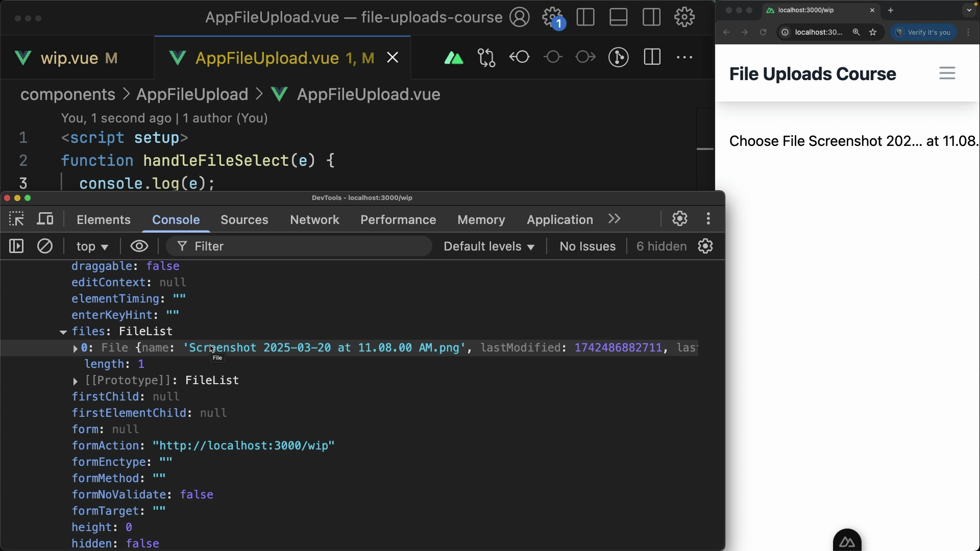Open DevTools Elements tab
This screenshot has height=551, width=980.
coord(104,220)
